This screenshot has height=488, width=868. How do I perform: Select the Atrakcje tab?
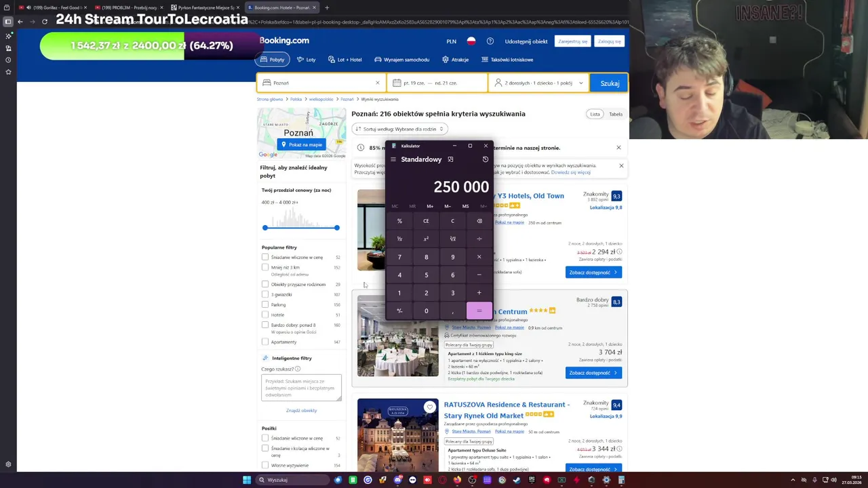click(456, 60)
